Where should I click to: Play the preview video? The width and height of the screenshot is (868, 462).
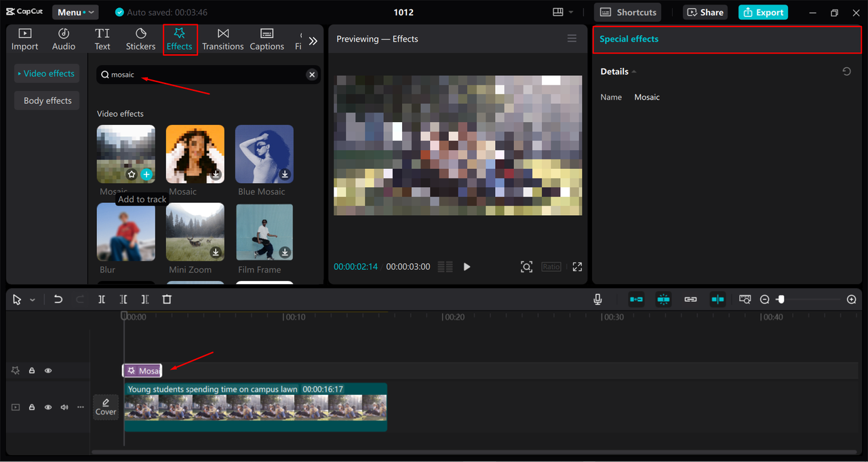467,267
